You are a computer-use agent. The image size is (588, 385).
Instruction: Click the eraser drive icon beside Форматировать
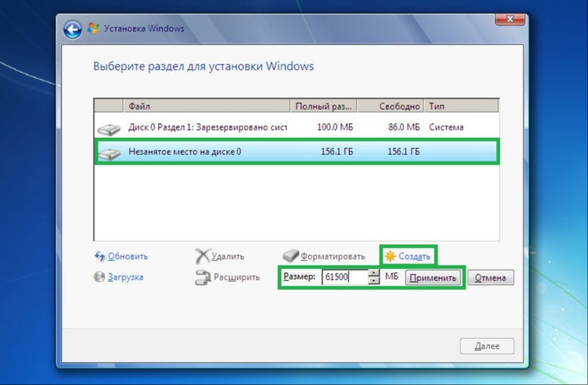291,255
